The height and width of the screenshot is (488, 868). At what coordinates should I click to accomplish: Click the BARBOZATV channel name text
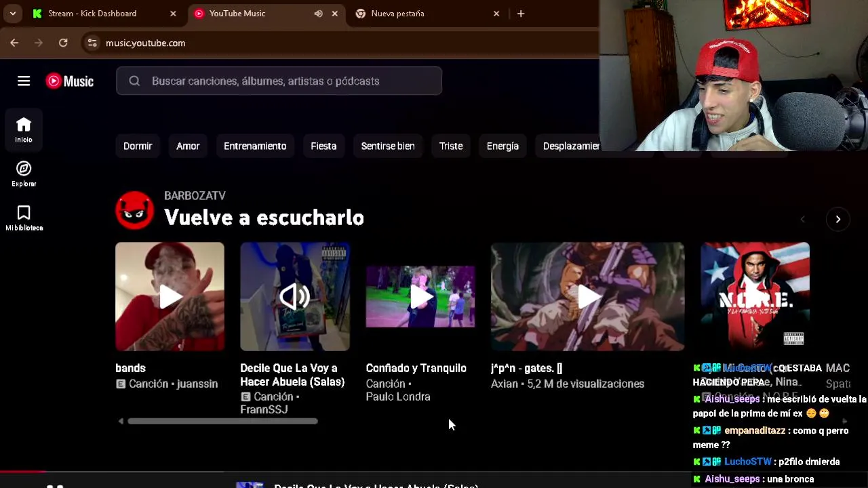195,195
